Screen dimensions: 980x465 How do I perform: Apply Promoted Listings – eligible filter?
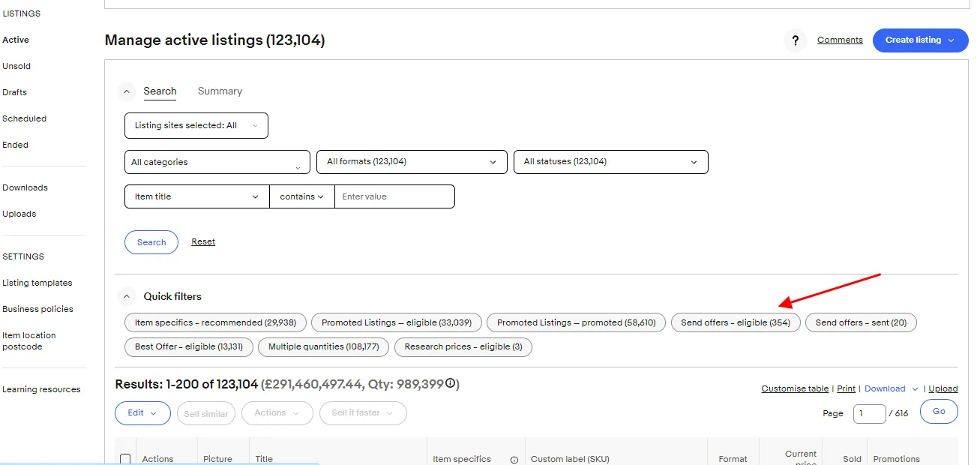[397, 322]
